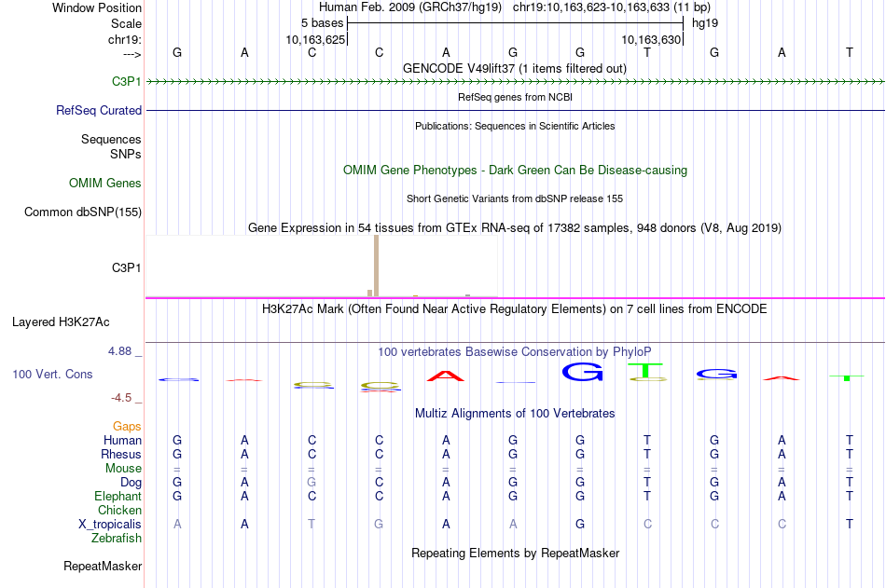
Task: Select the Human species label
Action: tap(122, 440)
